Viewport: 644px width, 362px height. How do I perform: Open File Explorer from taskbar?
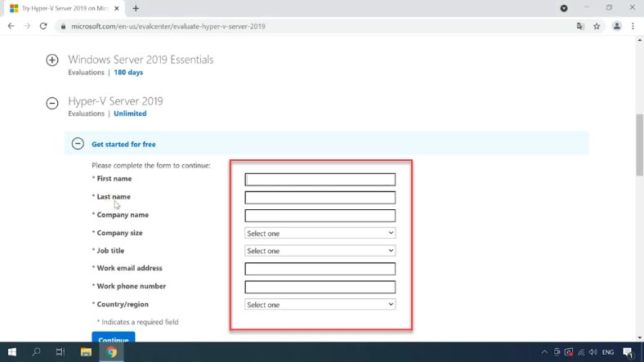pyautogui.click(x=86, y=352)
